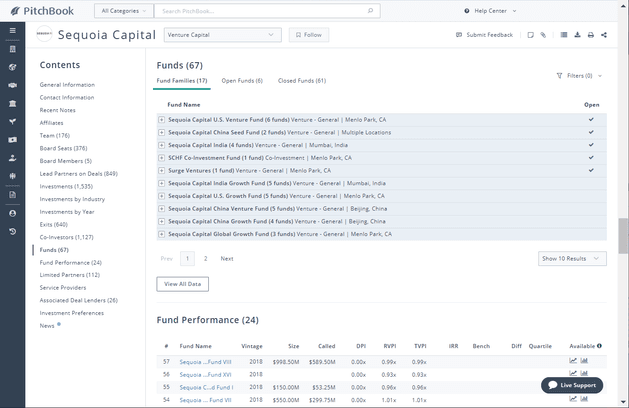The image size is (629, 408).
Task: Expand Sequoia Capital Global Growth Fund row
Action: 161,234
